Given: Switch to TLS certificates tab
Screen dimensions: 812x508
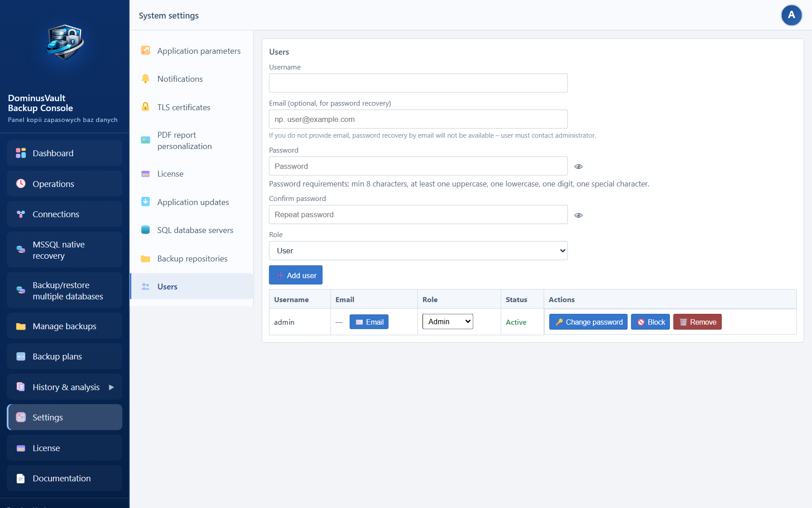Looking at the screenshot, I should tap(192, 107).
